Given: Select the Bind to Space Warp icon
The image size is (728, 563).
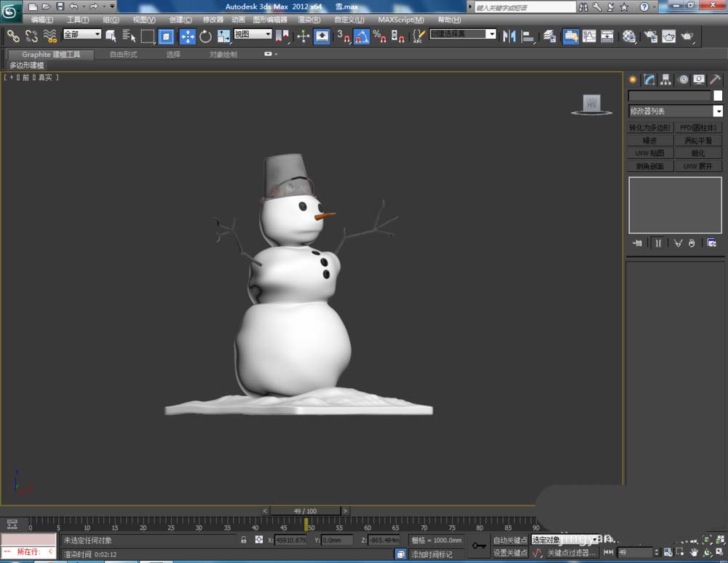Looking at the screenshot, I should (50, 36).
